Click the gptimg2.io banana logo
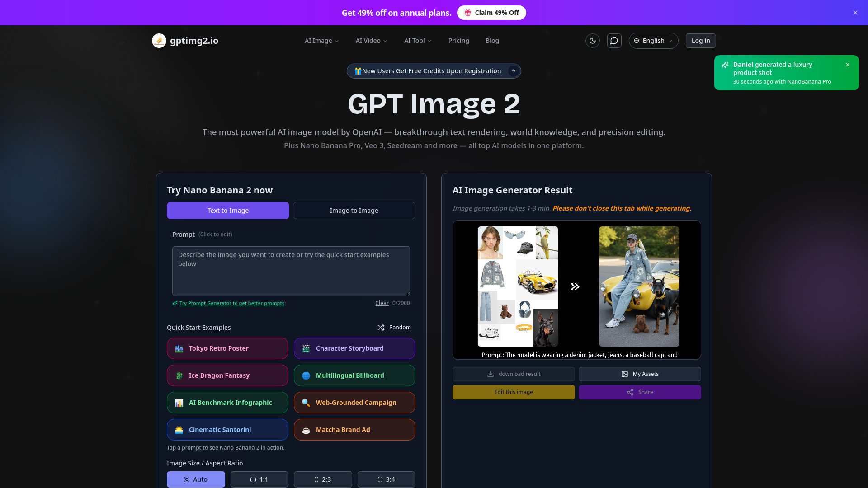 (159, 41)
